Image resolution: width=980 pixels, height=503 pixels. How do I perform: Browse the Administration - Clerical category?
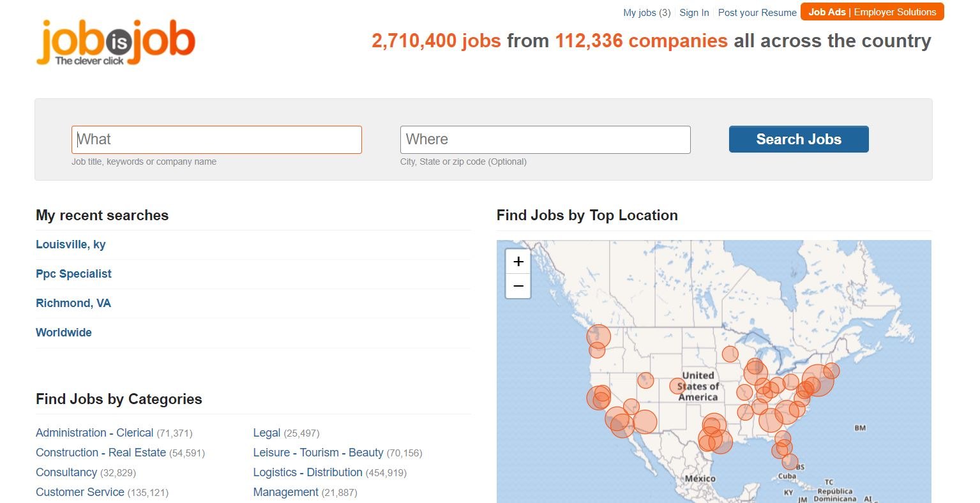[94, 433]
